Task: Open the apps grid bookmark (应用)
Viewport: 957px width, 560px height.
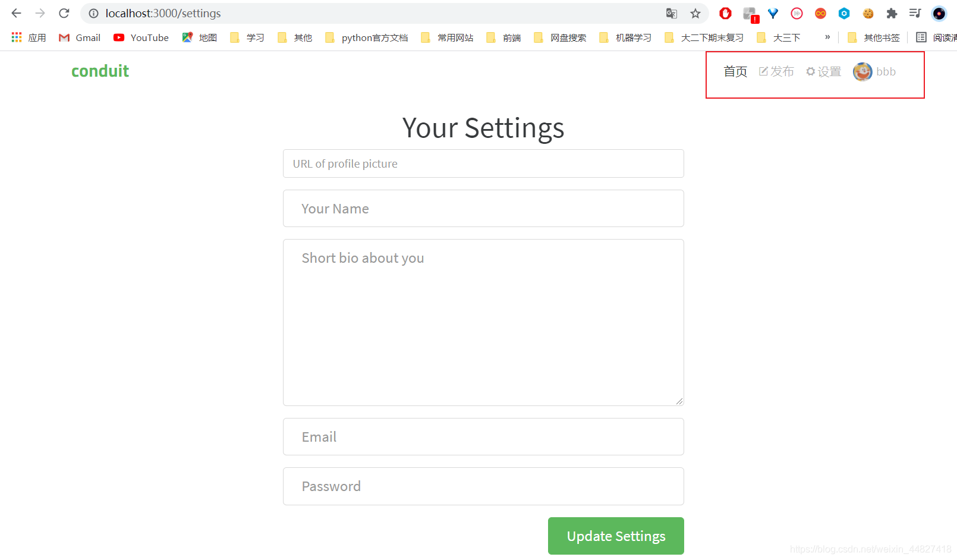Action: (29, 37)
